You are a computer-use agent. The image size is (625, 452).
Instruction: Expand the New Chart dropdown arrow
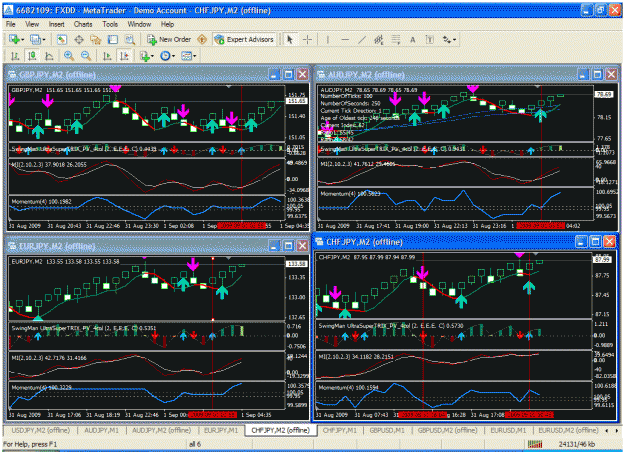click(x=23, y=39)
